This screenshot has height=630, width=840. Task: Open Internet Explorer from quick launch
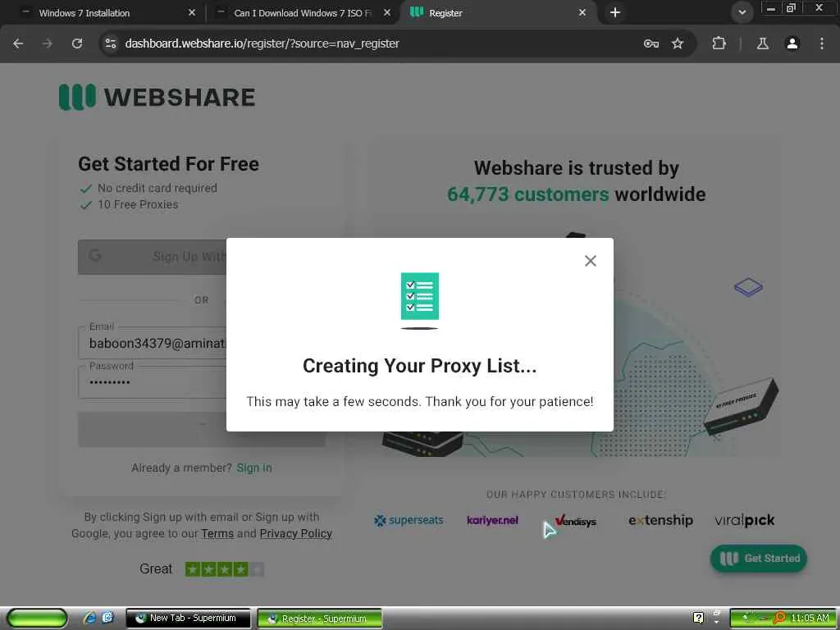coord(89,619)
